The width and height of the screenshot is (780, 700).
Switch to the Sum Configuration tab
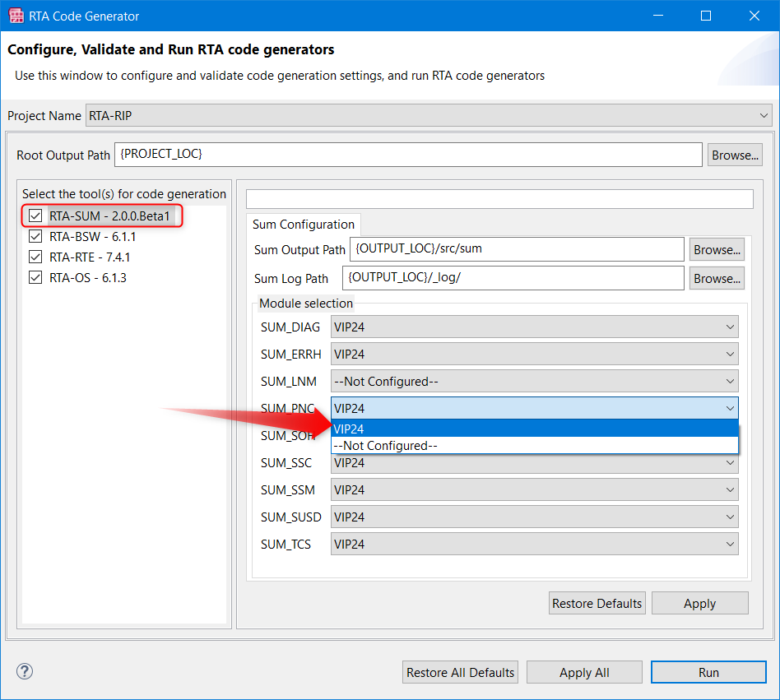pos(304,225)
